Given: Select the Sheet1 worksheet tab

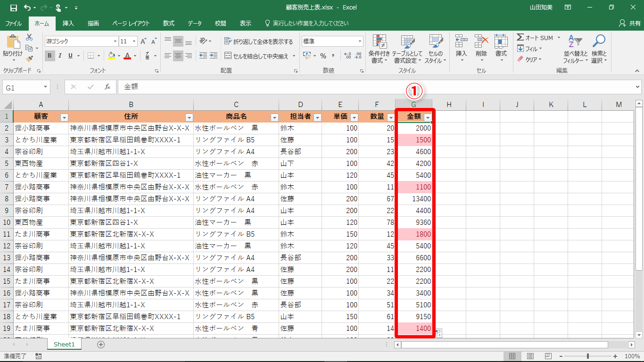Looking at the screenshot, I should point(64,345).
